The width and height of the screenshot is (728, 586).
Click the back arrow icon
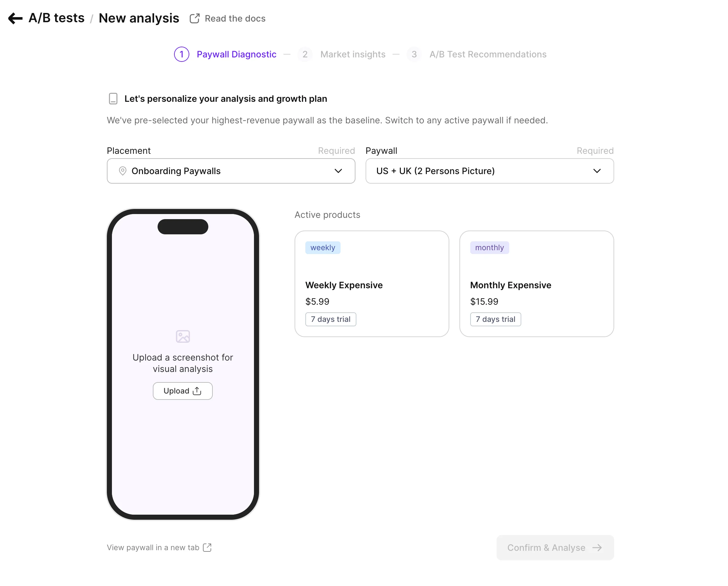(15, 18)
